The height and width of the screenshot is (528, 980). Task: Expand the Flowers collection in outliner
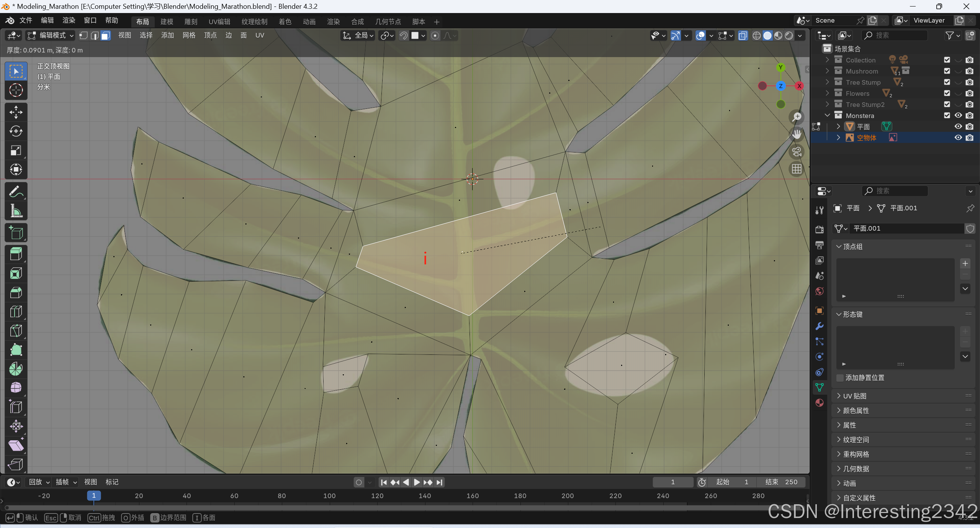827,93
